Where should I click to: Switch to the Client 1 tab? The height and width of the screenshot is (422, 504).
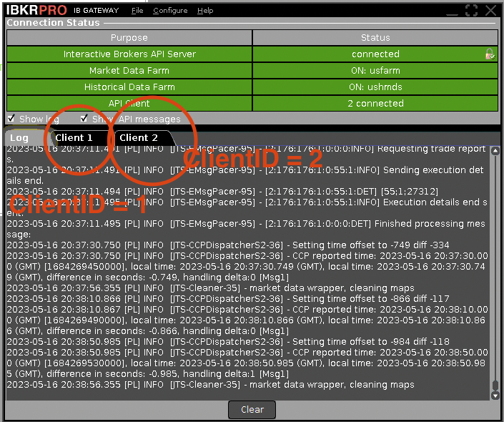coord(74,137)
